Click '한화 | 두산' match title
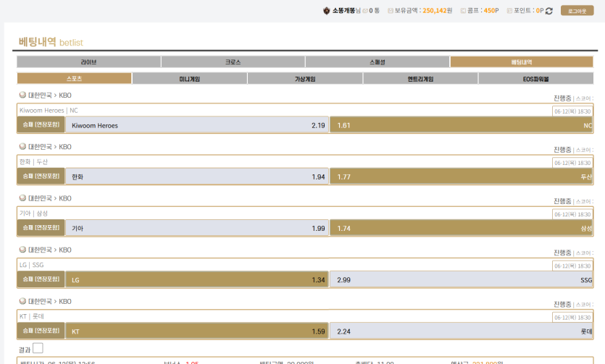The width and height of the screenshot is (605, 364). pos(33,162)
